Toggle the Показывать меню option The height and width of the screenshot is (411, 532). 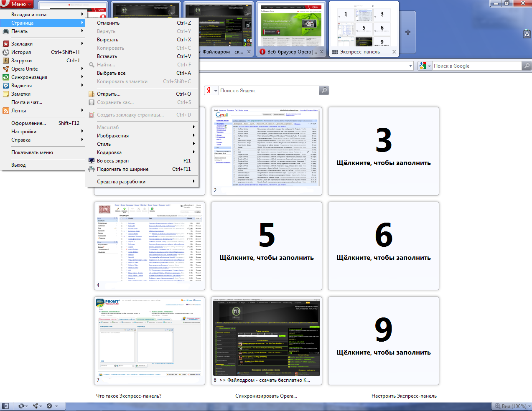(43, 152)
